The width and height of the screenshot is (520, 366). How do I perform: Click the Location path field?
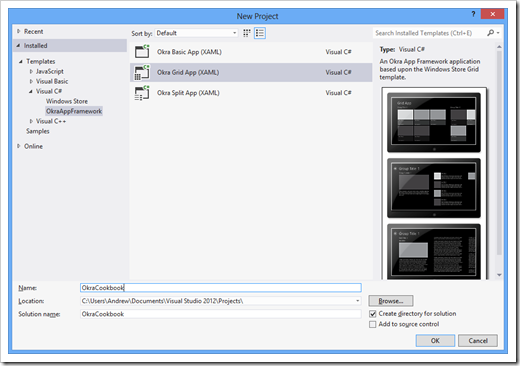pos(221,301)
